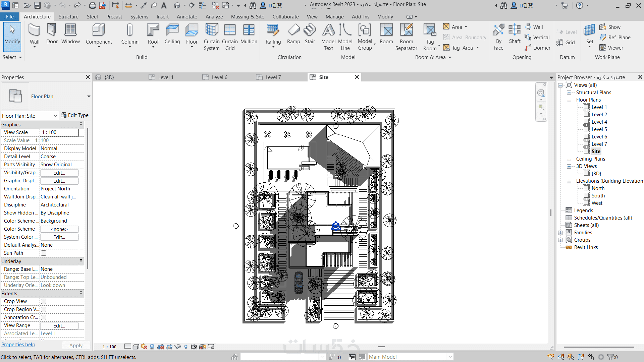Open the Annotate ribbon tab
644x362 pixels.
187,16
